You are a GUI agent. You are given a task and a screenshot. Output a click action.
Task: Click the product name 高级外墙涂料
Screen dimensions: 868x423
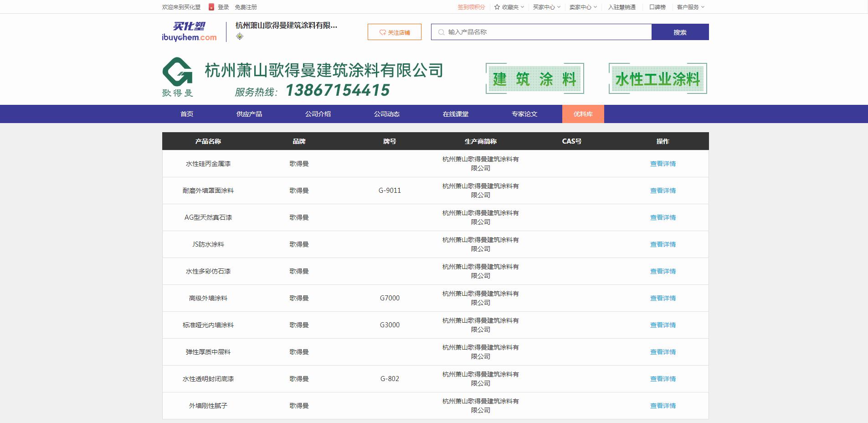(208, 298)
